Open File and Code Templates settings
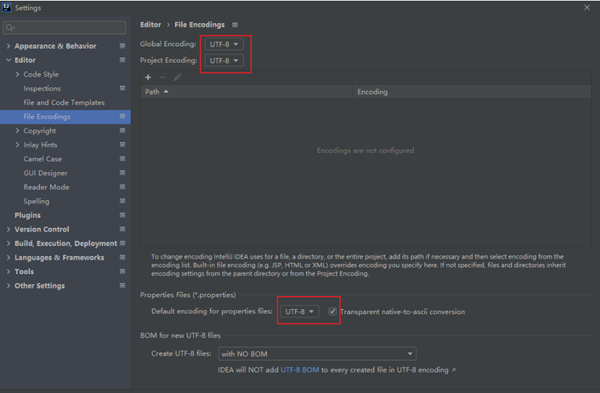Image resolution: width=600 pixels, height=393 pixels. pos(64,103)
